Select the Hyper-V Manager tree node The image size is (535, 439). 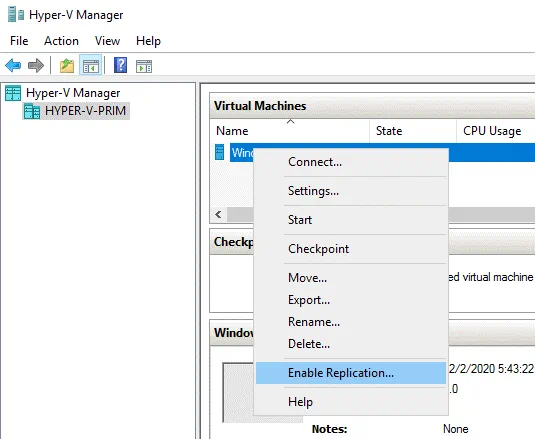[x=73, y=93]
